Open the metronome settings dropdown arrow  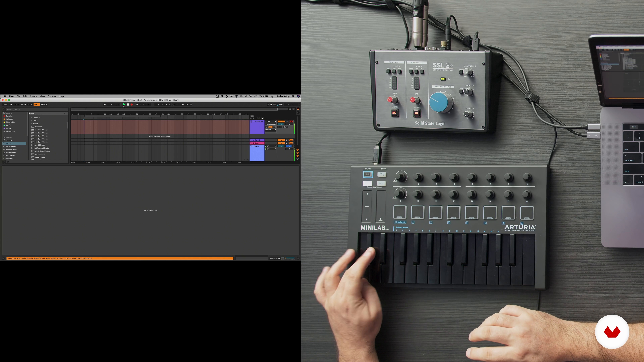tap(39, 104)
